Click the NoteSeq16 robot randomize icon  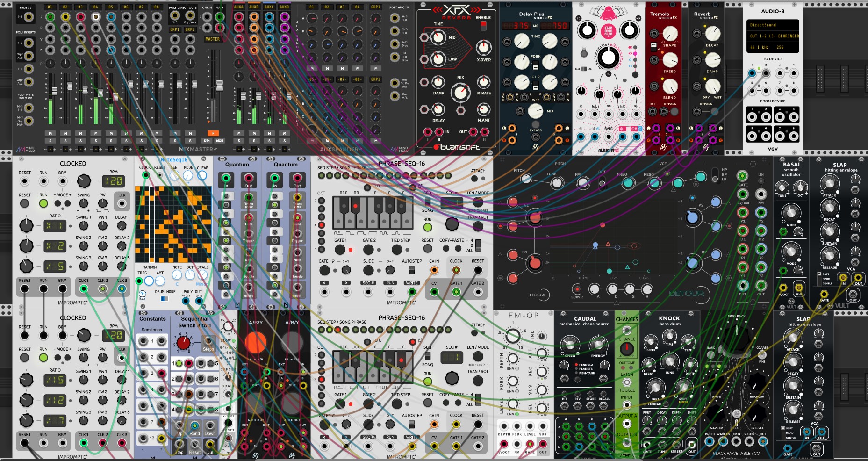tap(143, 295)
